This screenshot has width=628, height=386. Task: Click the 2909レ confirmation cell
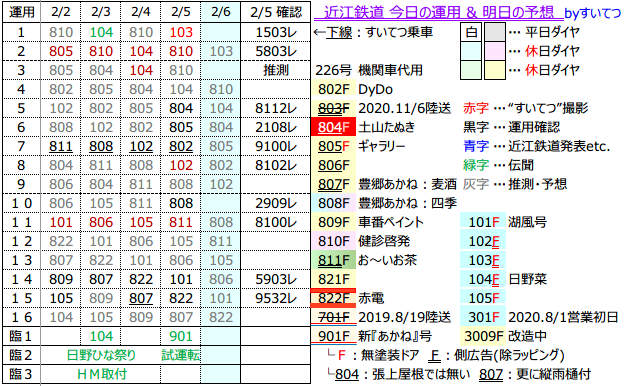276,203
